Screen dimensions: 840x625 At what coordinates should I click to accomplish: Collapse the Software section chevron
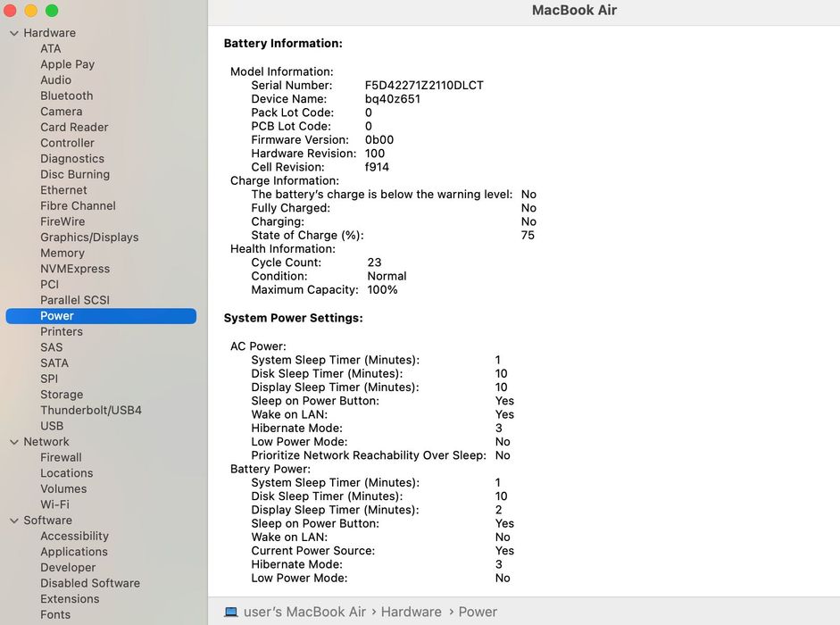point(14,521)
